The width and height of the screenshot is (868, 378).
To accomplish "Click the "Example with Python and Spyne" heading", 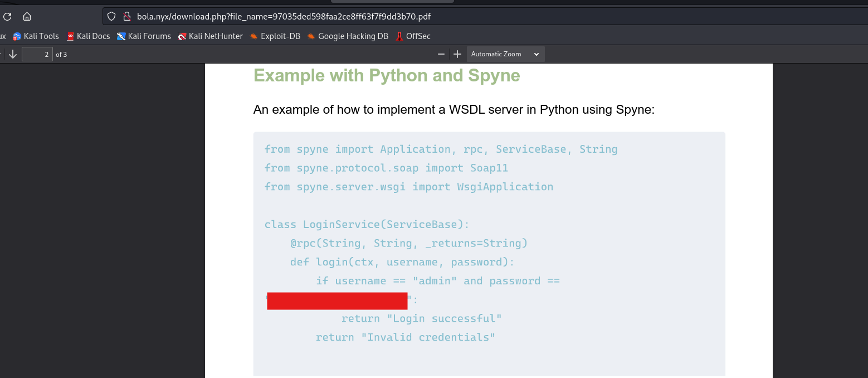I will coord(387,75).
